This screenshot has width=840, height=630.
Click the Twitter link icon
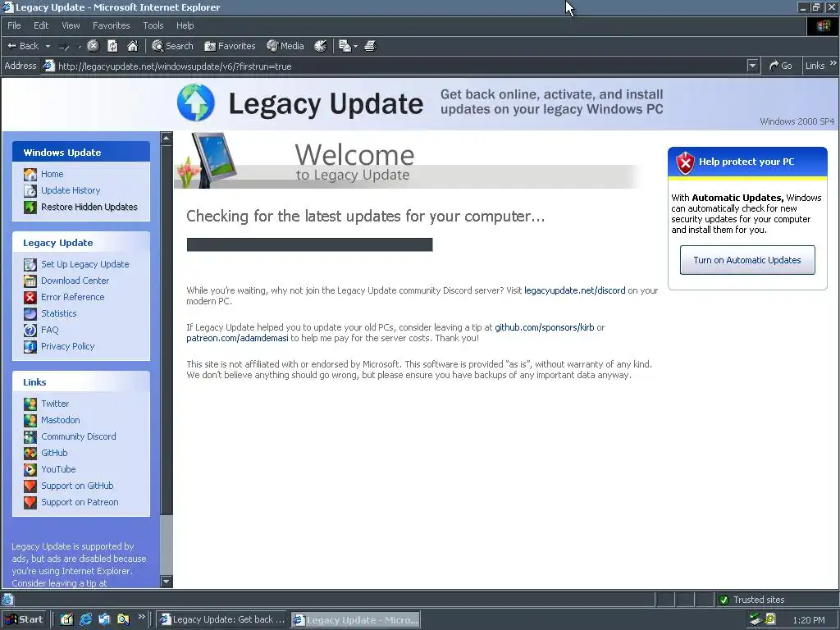coord(30,404)
